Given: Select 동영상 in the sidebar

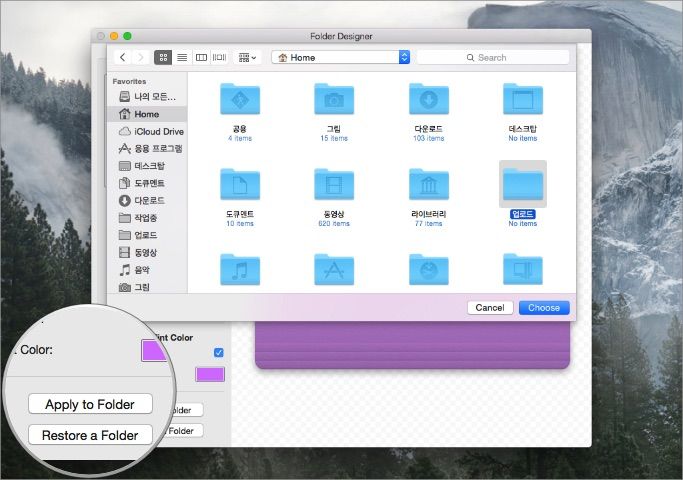Looking at the screenshot, I should pos(147,252).
